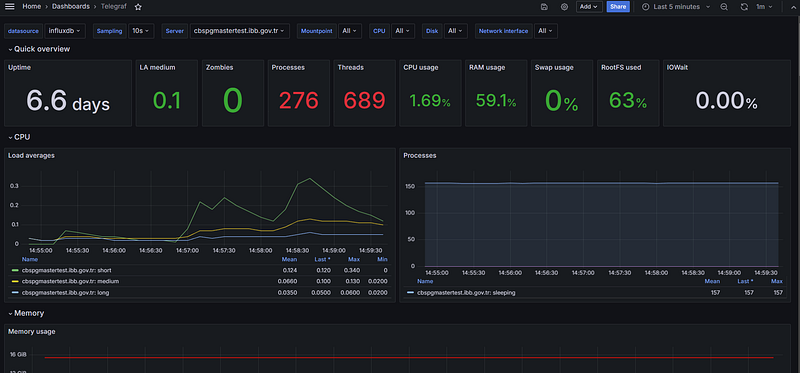
Task: Open the Server variable dropdown
Action: 240,31
